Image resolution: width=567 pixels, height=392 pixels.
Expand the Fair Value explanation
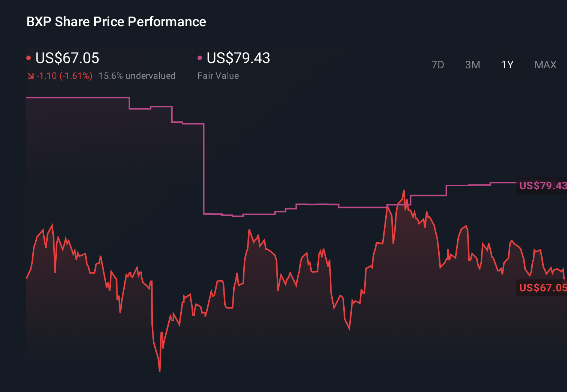218,75
